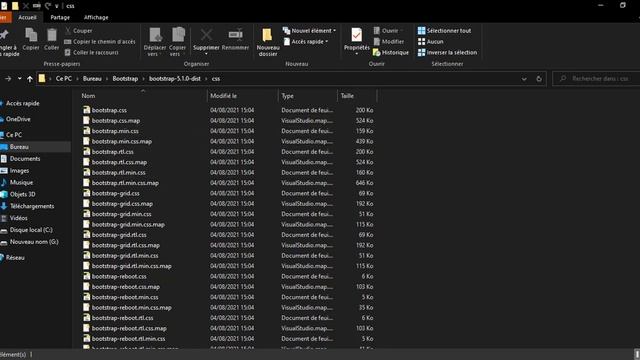Open the Copier vers menu
The width and height of the screenshot is (640, 360).
point(178,42)
